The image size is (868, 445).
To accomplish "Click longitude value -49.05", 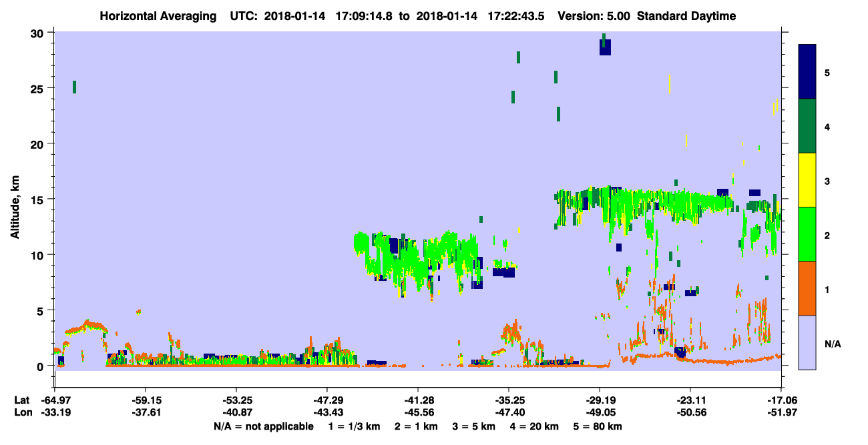I will pos(599,412).
